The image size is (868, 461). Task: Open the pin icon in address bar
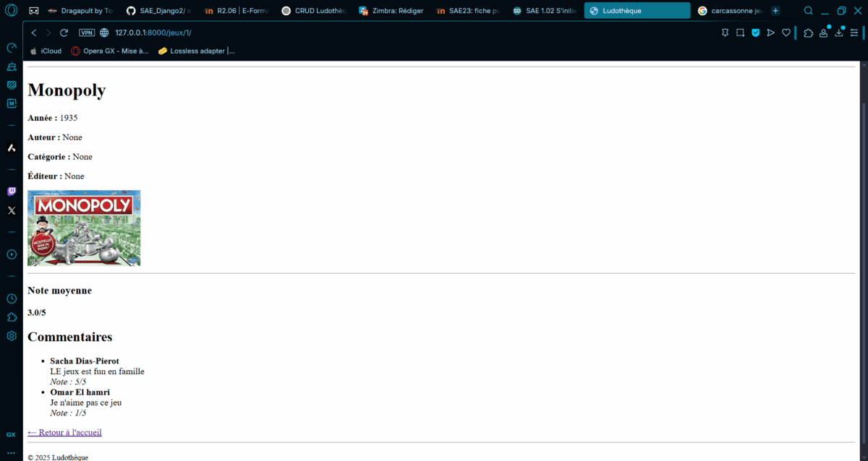click(726, 33)
